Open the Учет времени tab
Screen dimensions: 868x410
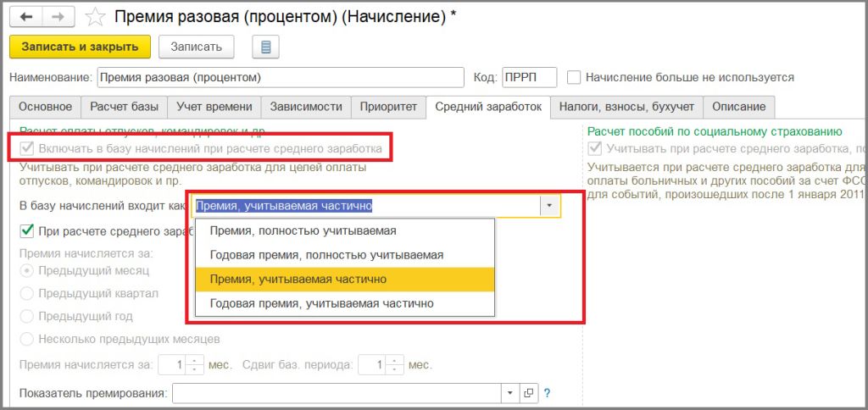tap(214, 107)
